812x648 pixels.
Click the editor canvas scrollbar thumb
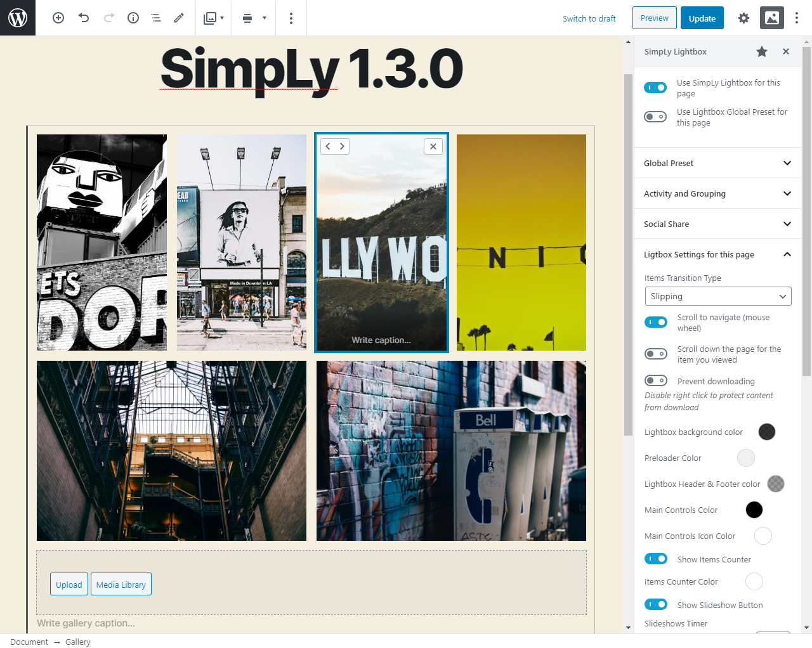(x=628, y=255)
